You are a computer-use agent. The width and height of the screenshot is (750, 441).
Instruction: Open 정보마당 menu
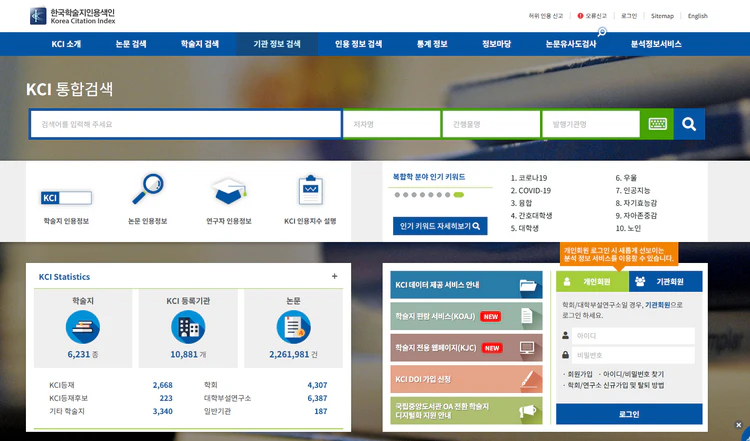coord(496,44)
